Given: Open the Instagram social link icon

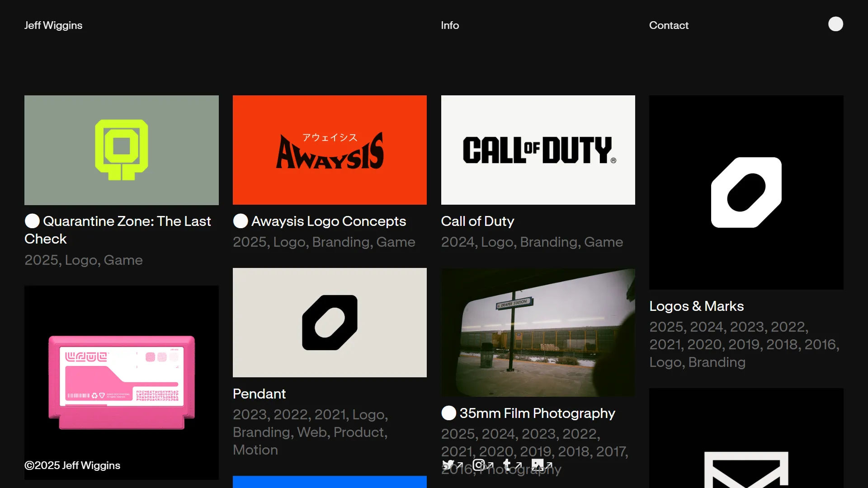Looking at the screenshot, I should coord(479,465).
